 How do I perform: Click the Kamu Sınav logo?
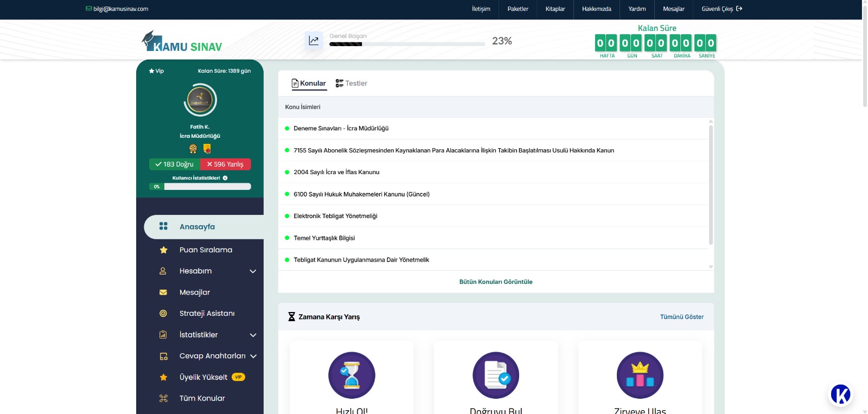tap(182, 42)
